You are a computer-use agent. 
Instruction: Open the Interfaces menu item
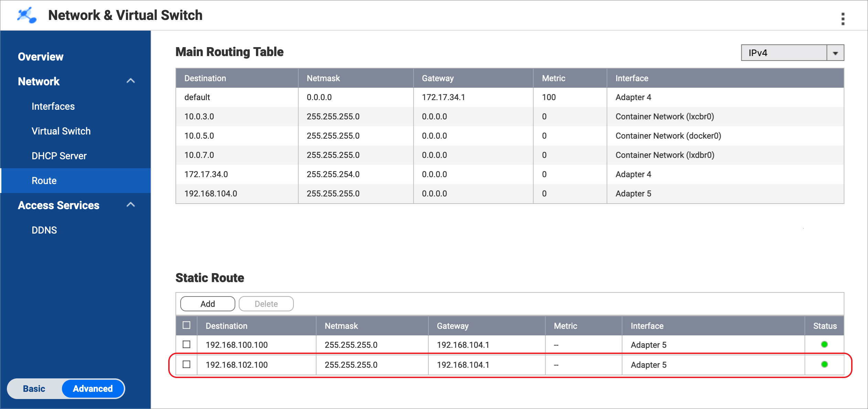(53, 106)
